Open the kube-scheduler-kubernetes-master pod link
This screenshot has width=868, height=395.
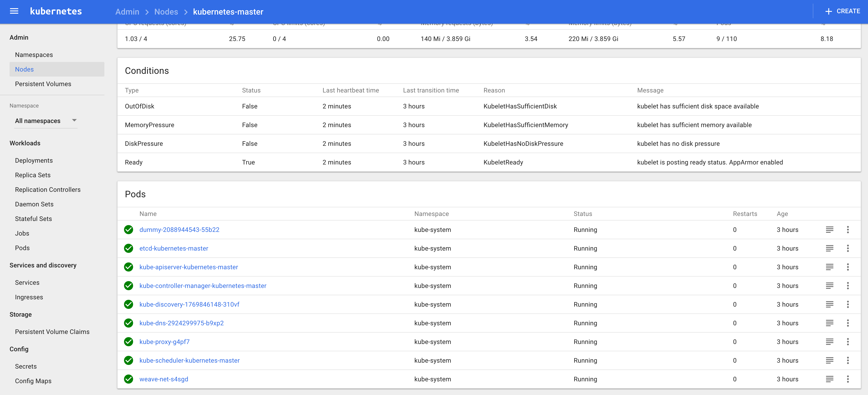[x=190, y=361]
